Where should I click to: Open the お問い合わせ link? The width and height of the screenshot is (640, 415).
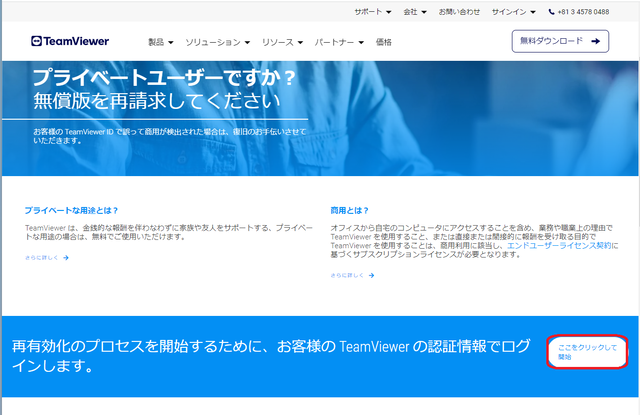pyautogui.click(x=459, y=12)
